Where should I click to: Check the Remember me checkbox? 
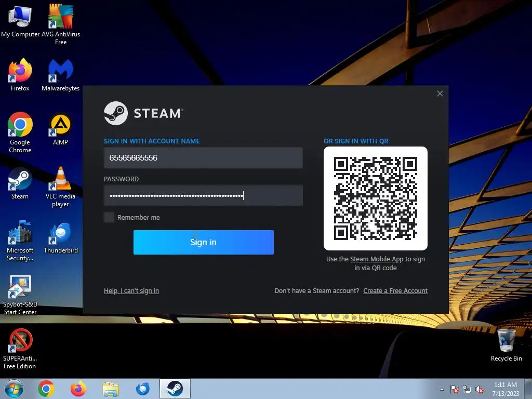click(x=109, y=217)
